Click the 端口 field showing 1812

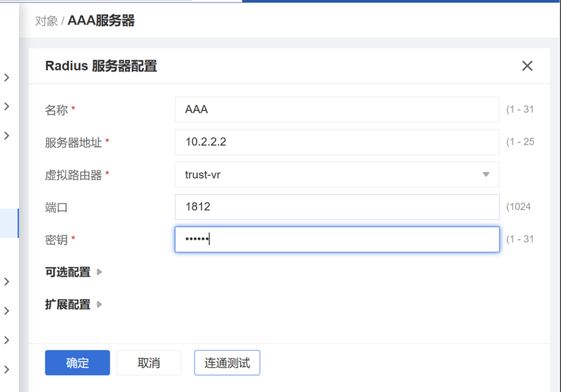tap(337, 207)
